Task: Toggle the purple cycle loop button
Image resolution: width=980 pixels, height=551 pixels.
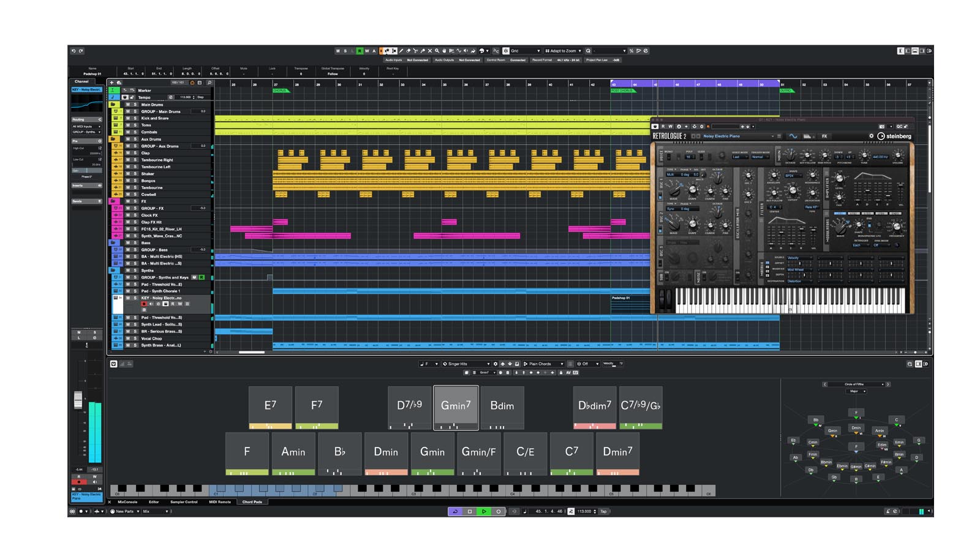Action: [455, 511]
